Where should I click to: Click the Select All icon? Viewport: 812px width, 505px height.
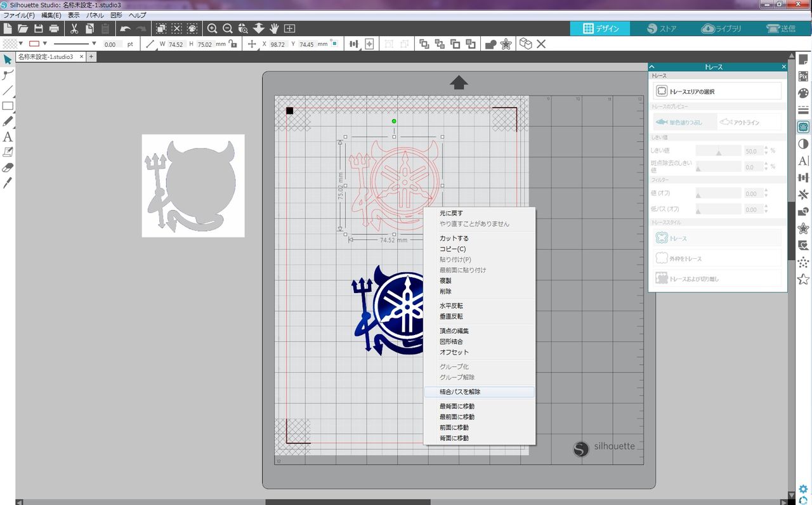[x=161, y=29]
